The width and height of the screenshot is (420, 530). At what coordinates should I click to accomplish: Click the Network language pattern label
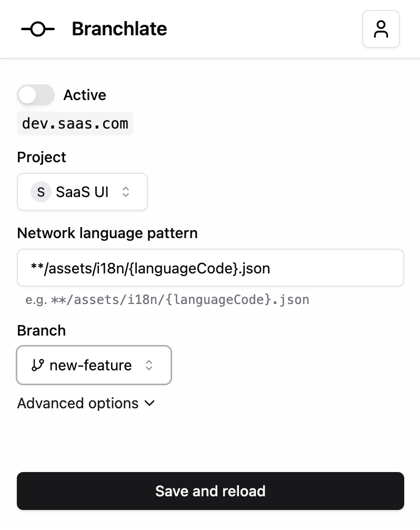(x=107, y=233)
